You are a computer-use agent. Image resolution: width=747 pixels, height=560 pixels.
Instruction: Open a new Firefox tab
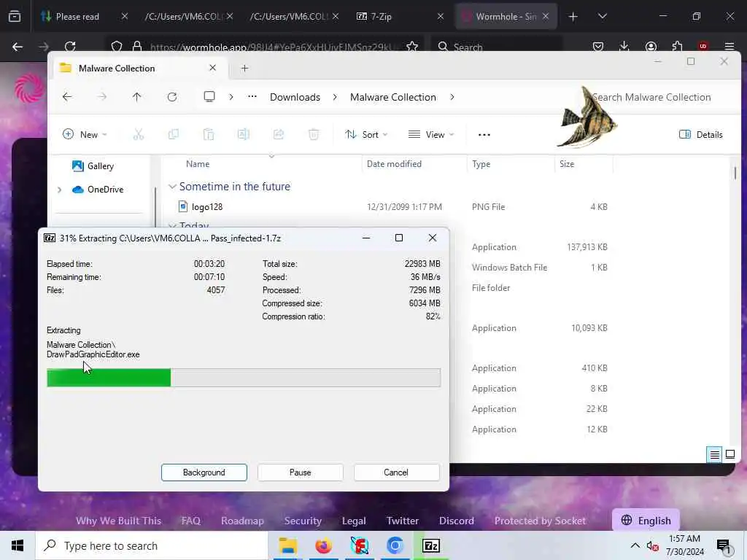[573, 17]
